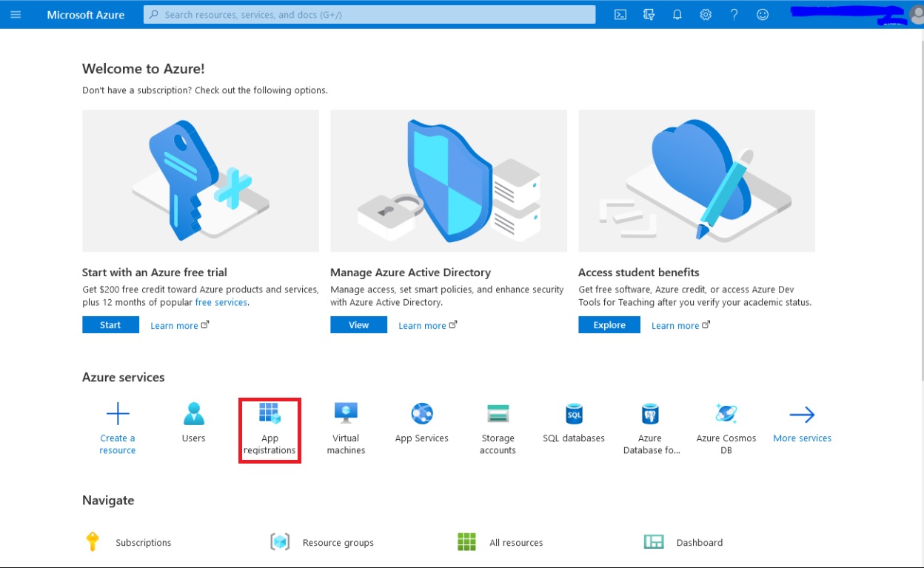Open portal settings gear
The height and width of the screenshot is (568, 924).
point(705,14)
